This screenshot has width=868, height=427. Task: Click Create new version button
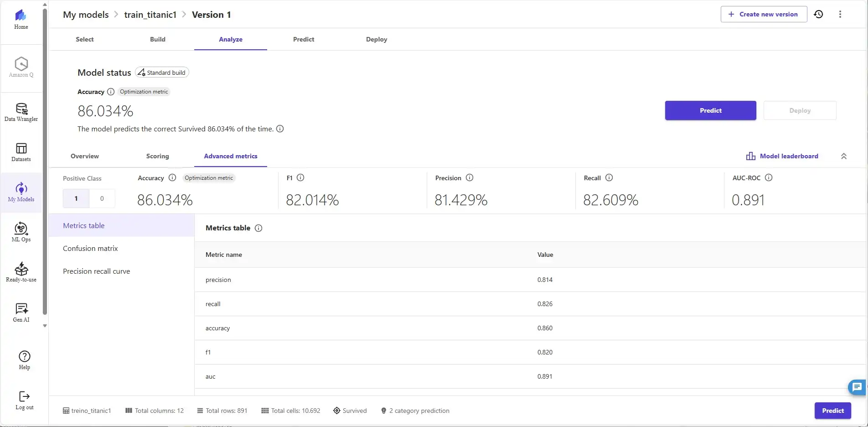[764, 14]
